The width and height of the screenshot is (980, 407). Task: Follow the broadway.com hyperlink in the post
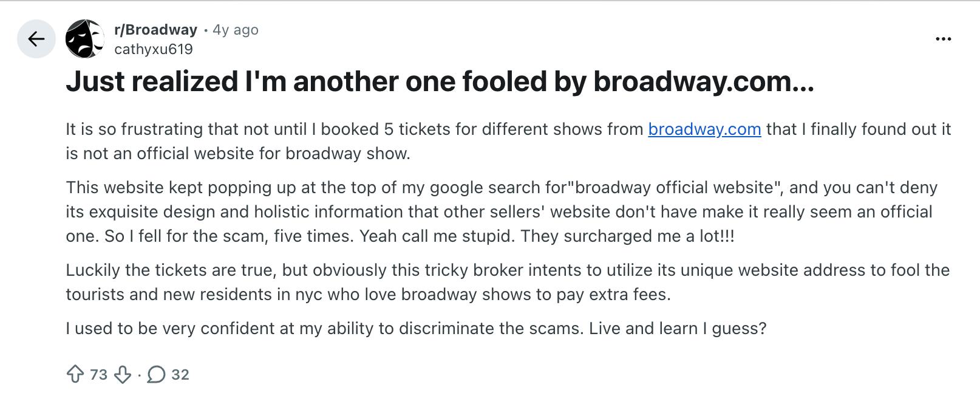[x=704, y=129]
